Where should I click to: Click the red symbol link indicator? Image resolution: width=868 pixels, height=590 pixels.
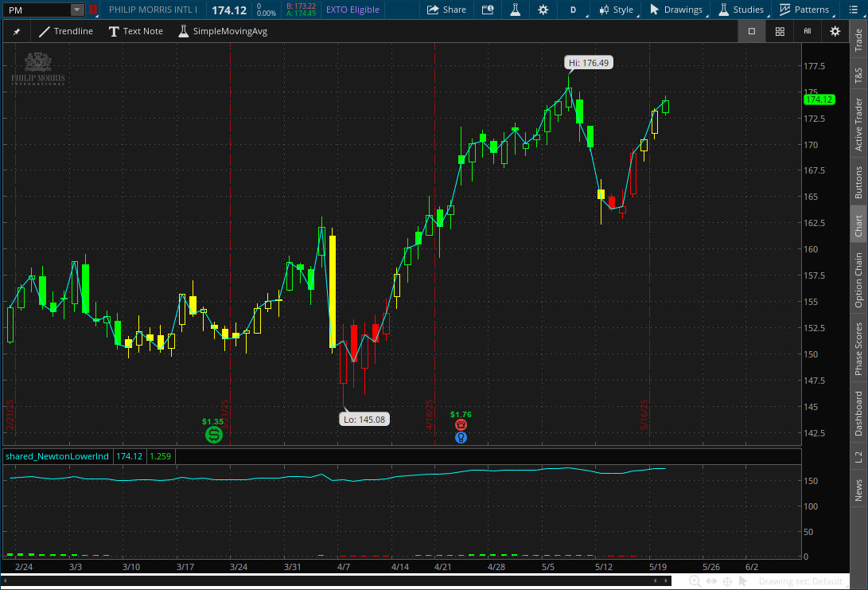(93, 10)
